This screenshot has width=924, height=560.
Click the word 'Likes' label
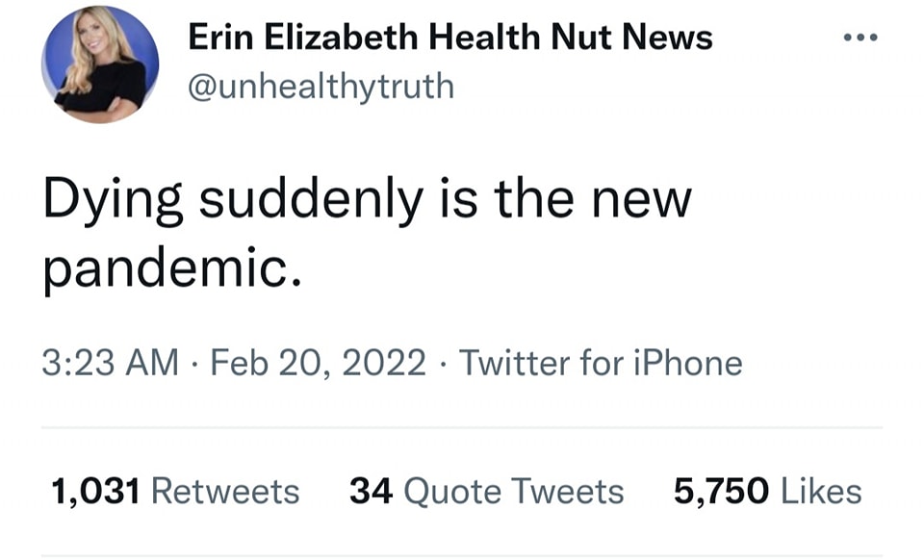click(820, 492)
